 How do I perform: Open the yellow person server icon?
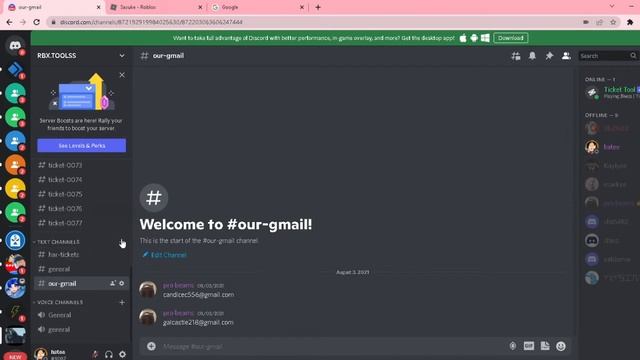(x=15, y=189)
